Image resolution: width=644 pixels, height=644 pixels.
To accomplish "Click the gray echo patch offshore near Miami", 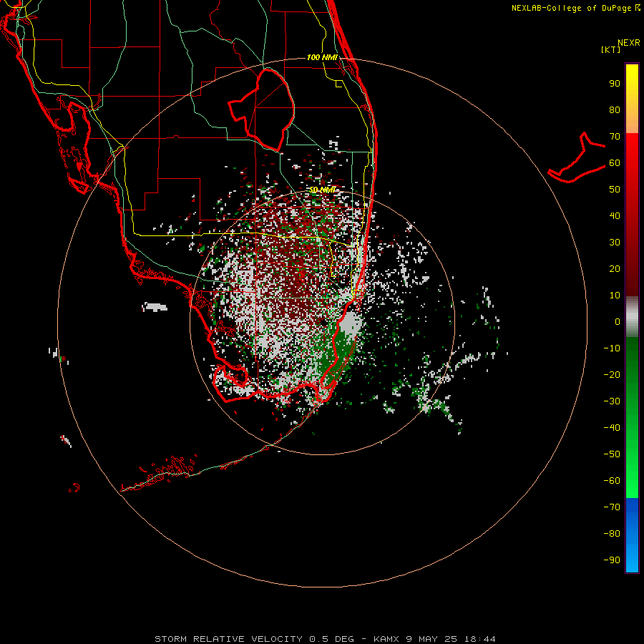I will (349, 323).
